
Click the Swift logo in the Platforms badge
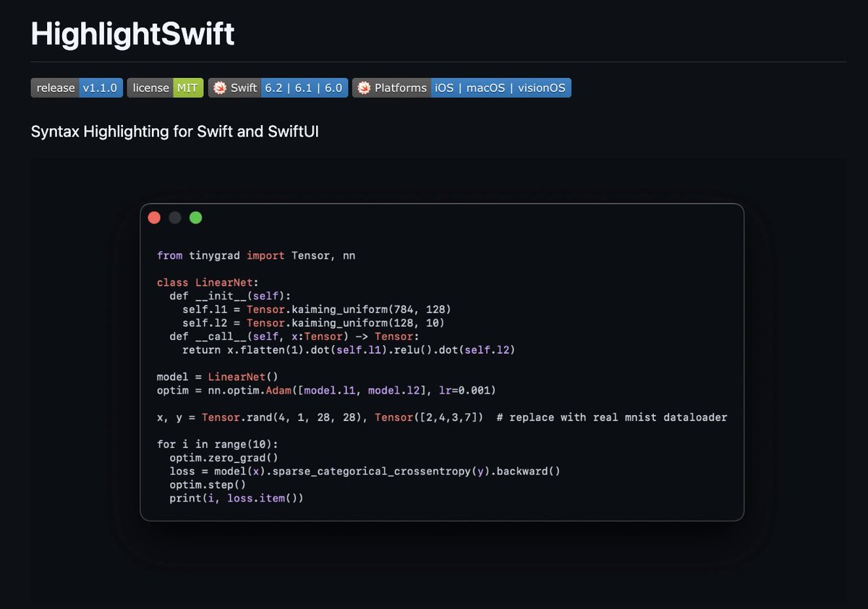[364, 88]
